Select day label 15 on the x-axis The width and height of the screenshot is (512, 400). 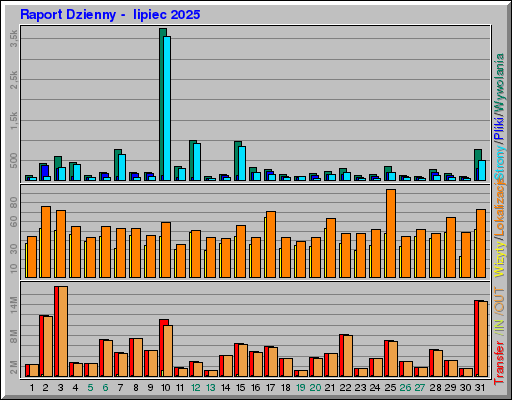coord(240,388)
